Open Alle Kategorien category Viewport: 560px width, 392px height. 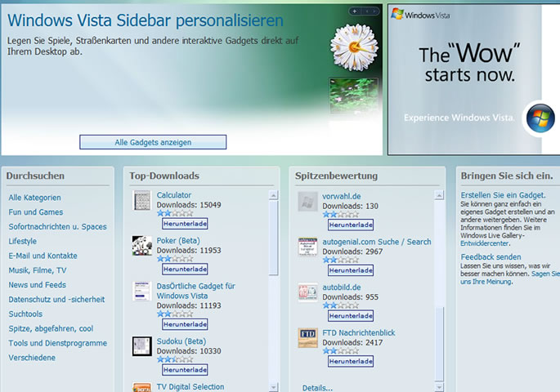pos(34,198)
